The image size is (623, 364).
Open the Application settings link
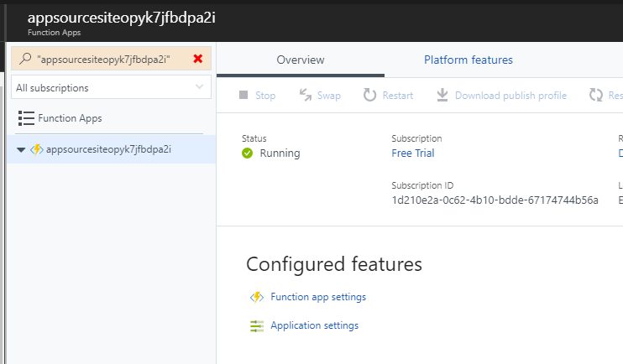(x=314, y=325)
